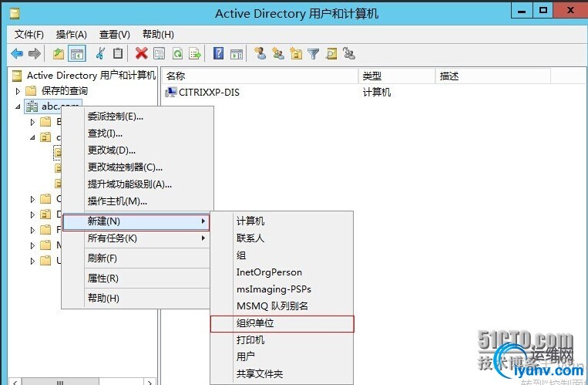Click the abc.com domain icon in tree
Image resolution: width=588 pixels, height=385 pixels.
pos(32,106)
